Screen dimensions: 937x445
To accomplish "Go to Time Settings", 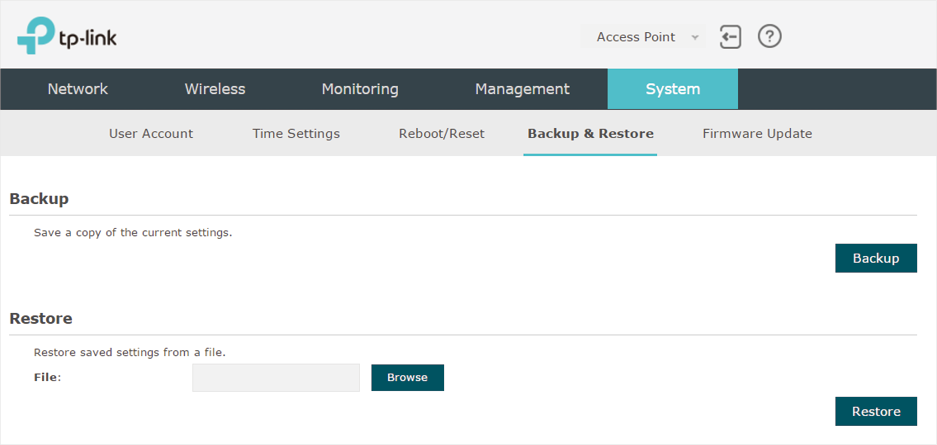I will tap(296, 134).
